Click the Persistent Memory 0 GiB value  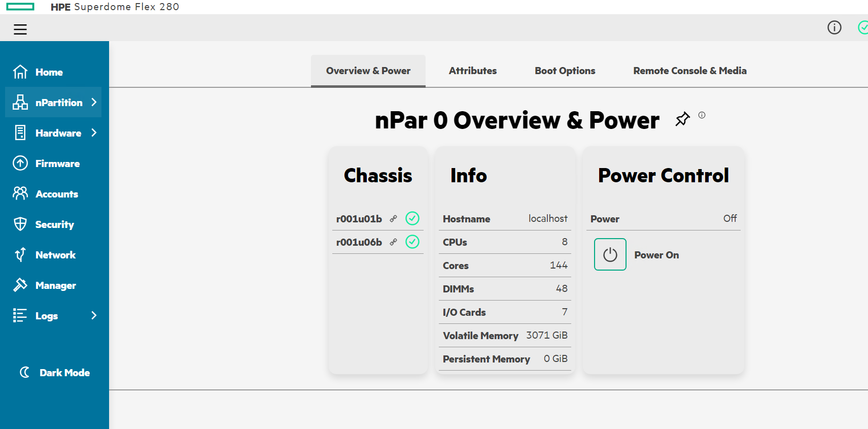[555, 358]
